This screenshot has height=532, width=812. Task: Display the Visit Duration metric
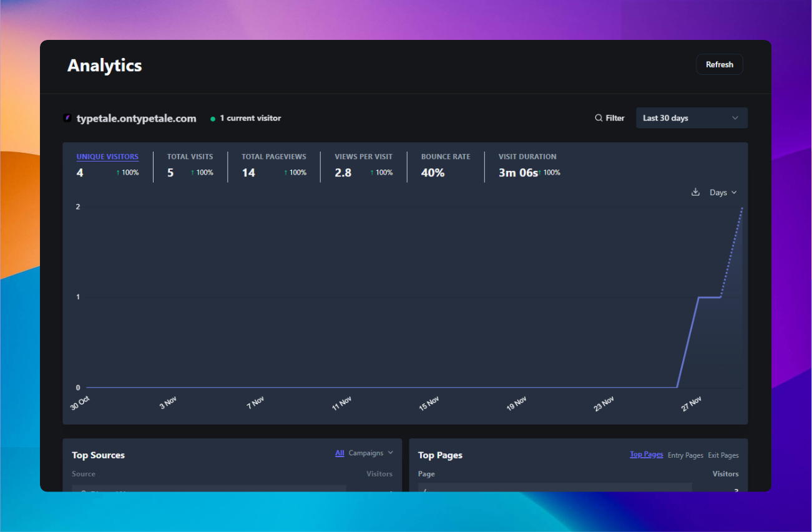tap(527, 157)
